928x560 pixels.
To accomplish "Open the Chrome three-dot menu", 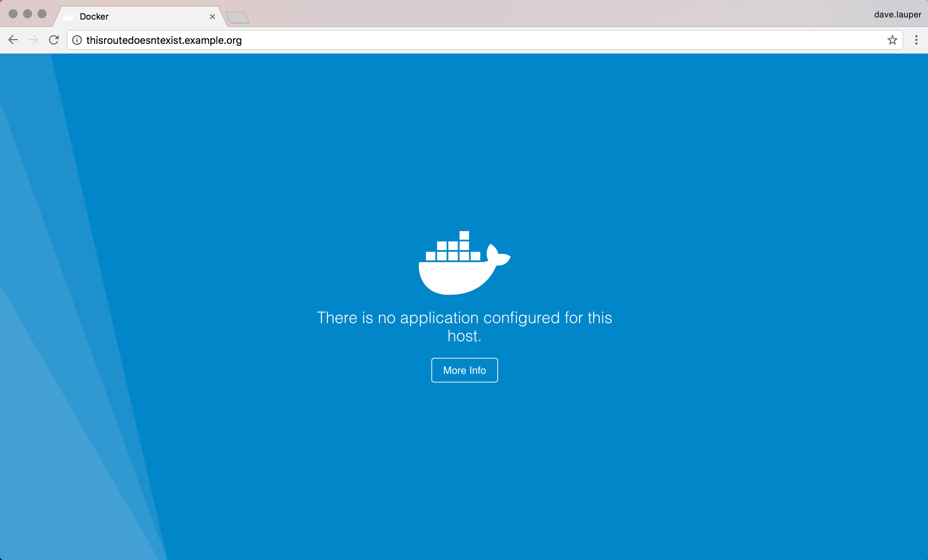I will tap(916, 40).
